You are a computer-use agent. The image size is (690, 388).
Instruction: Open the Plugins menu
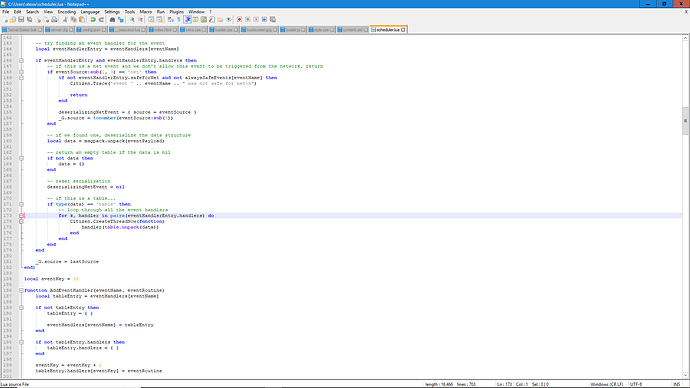point(176,12)
